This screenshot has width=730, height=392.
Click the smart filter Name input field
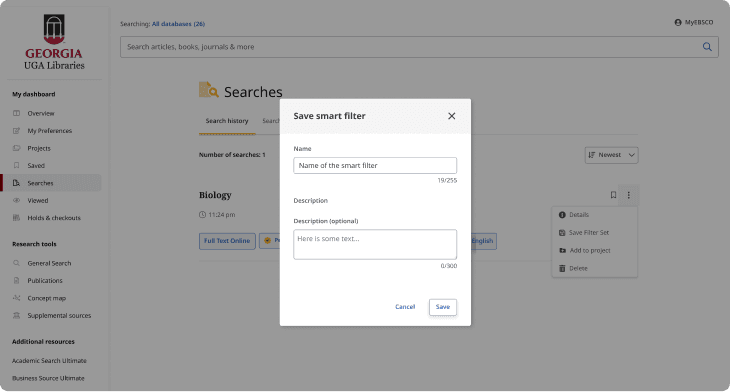coord(375,165)
